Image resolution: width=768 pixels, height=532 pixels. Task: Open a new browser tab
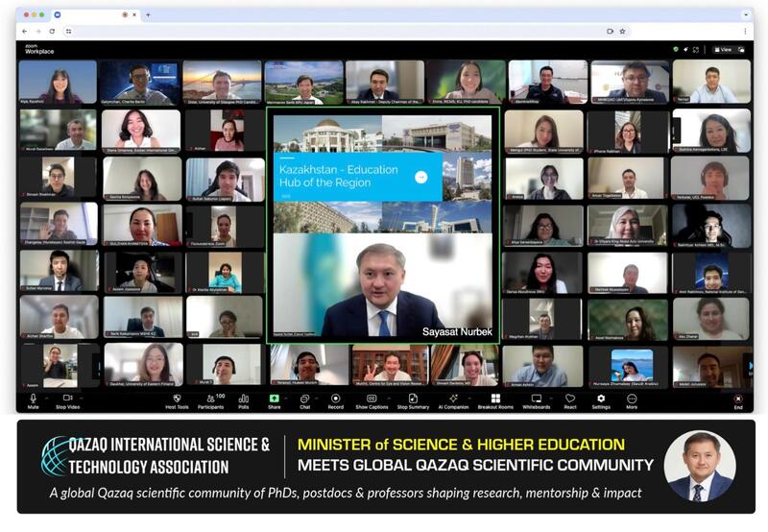[x=148, y=15]
